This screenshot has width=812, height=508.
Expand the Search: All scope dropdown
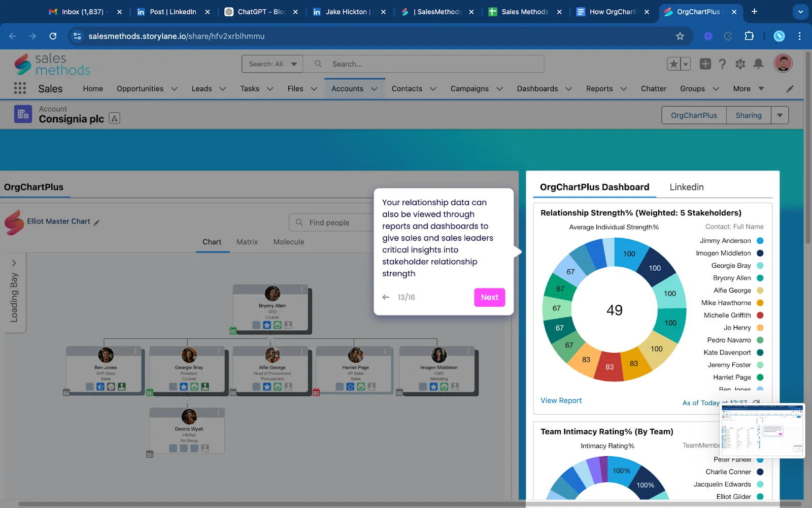point(272,64)
